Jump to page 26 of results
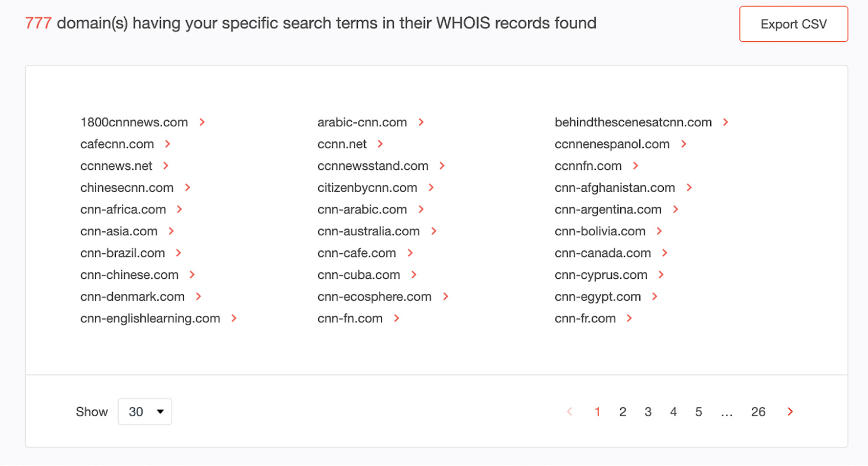 (758, 412)
